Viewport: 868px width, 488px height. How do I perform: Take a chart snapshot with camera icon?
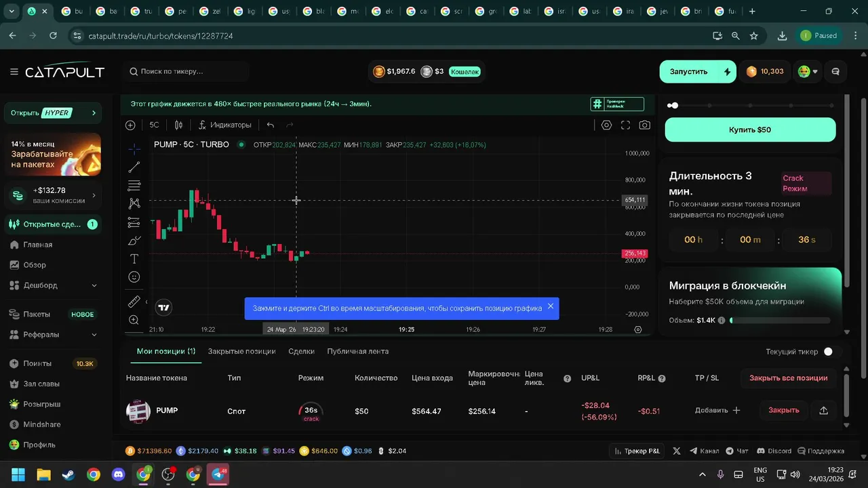click(645, 125)
